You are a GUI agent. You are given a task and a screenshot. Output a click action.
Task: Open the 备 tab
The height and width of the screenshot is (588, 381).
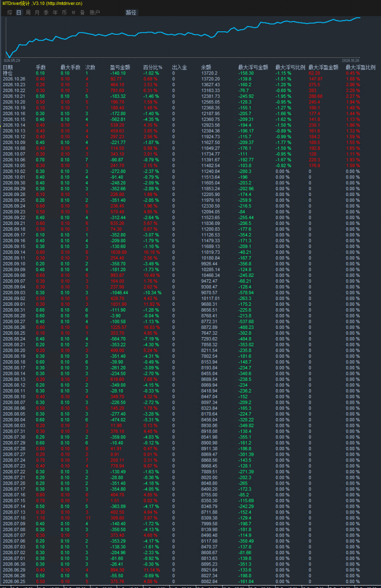(x=82, y=12)
